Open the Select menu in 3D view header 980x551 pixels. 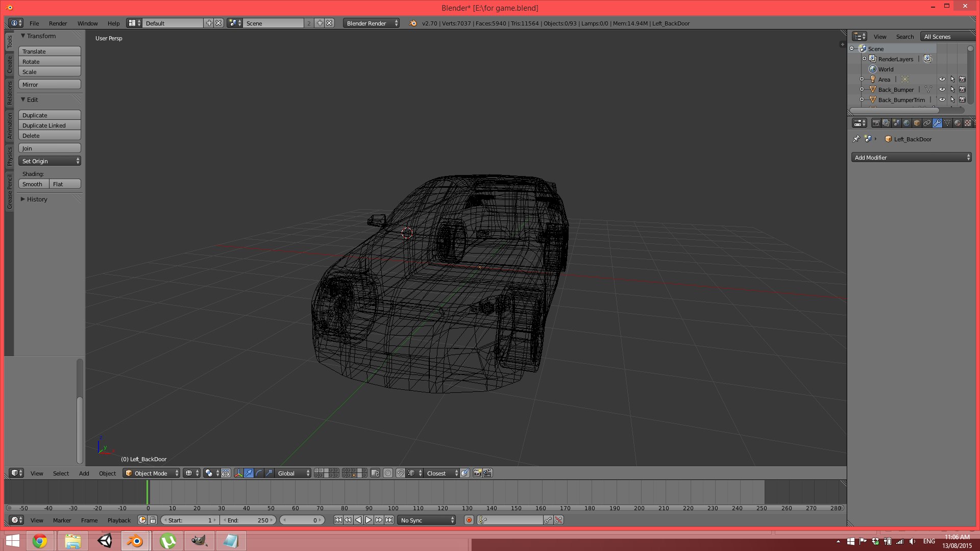coord(61,473)
